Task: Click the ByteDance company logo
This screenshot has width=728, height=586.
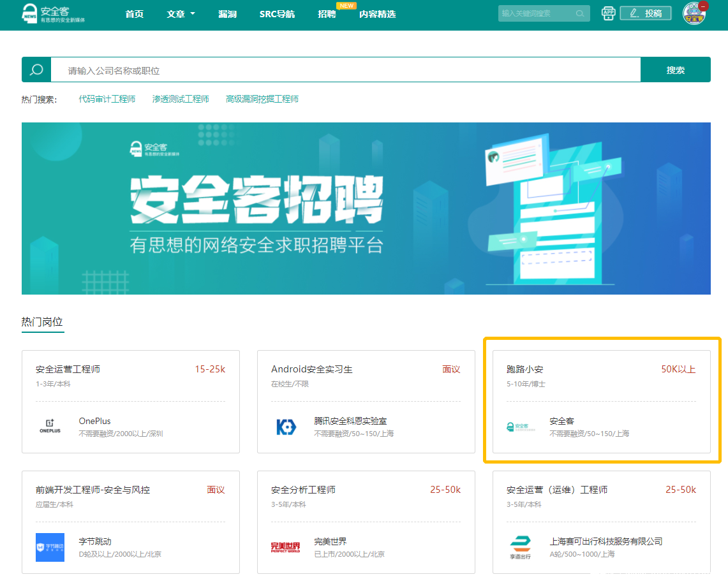Action: pos(50,547)
